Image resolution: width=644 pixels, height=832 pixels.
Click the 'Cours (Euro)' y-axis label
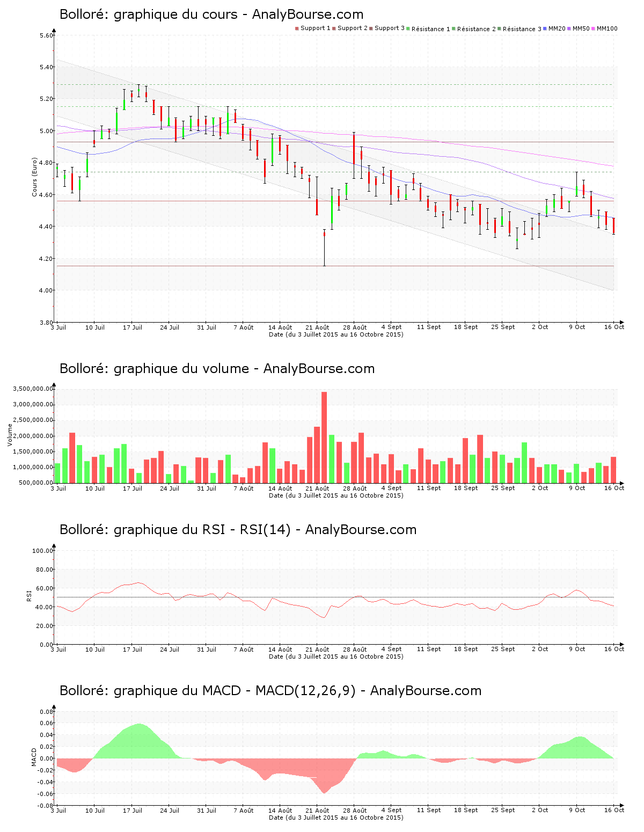click(x=35, y=177)
